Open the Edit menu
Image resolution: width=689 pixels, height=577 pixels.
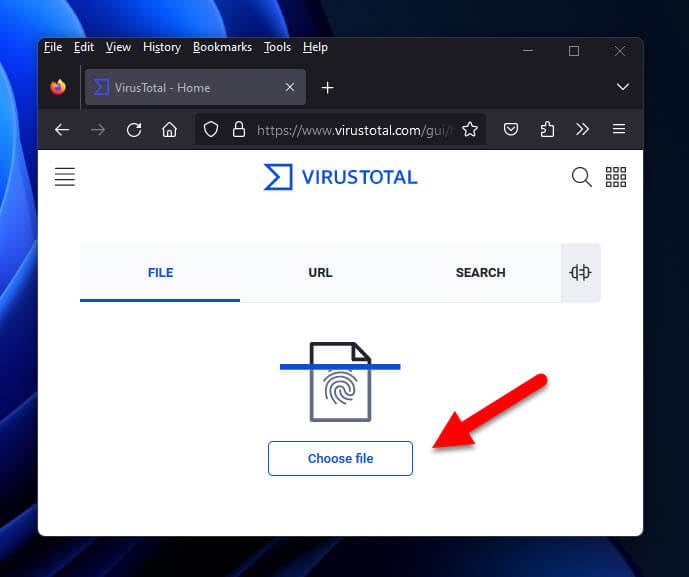coord(83,47)
